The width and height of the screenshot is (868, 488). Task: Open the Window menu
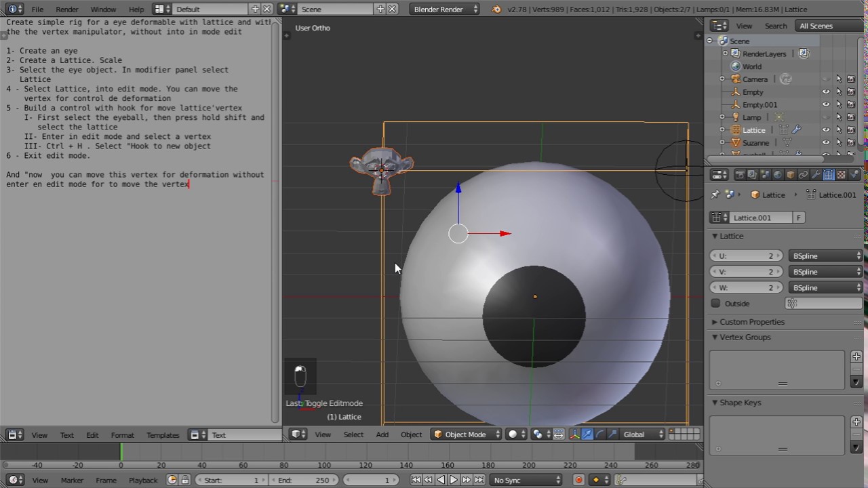point(103,9)
